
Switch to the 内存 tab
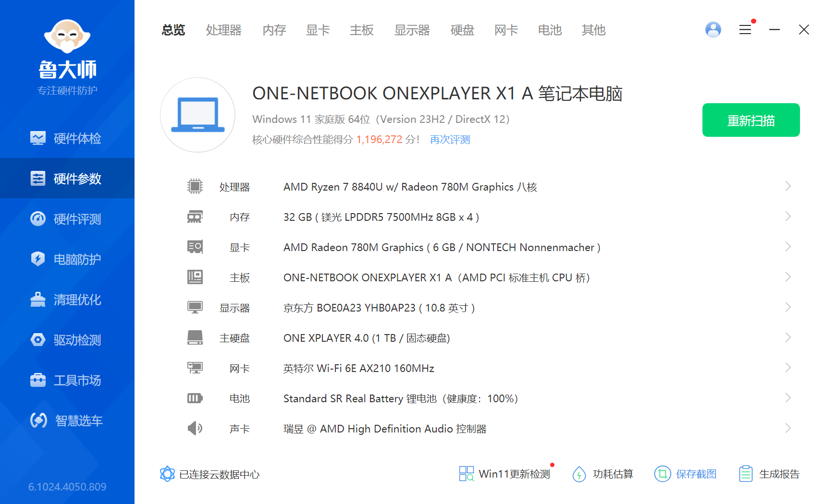point(274,30)
